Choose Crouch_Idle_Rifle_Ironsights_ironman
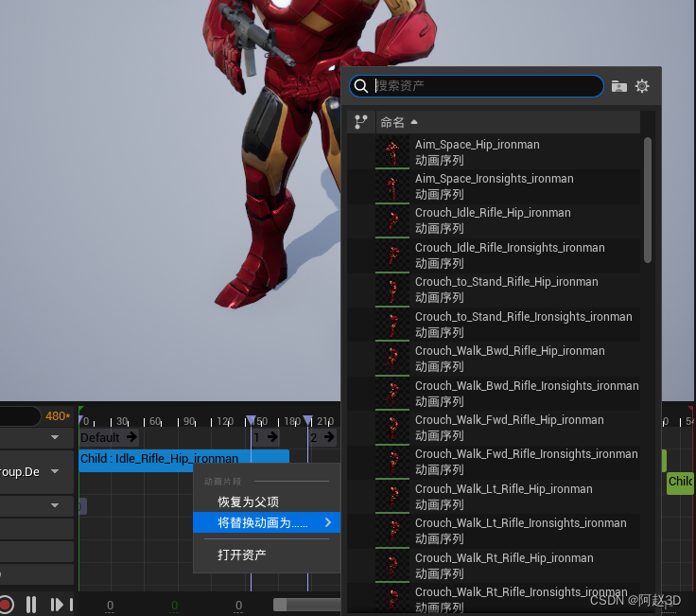696x616 pixels. [494, 255]
